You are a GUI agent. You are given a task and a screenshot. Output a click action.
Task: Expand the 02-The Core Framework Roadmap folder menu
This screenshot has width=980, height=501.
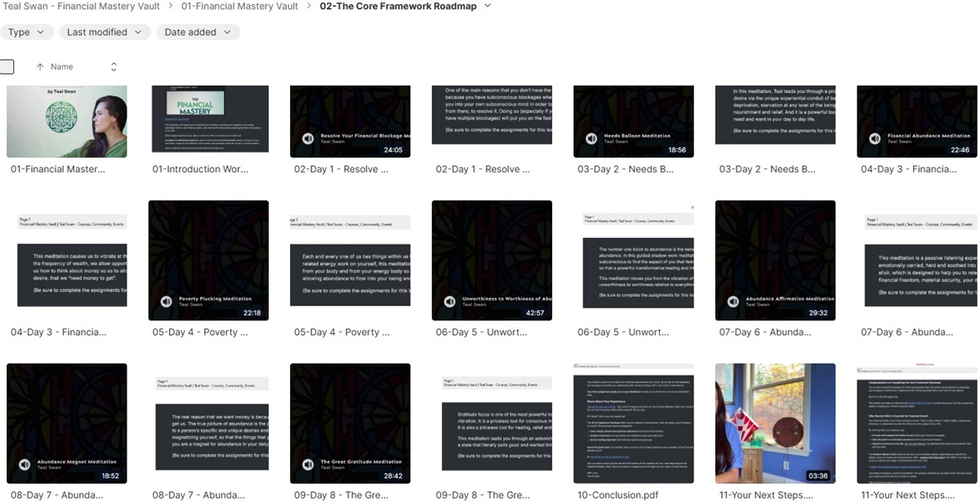(488, 7)
